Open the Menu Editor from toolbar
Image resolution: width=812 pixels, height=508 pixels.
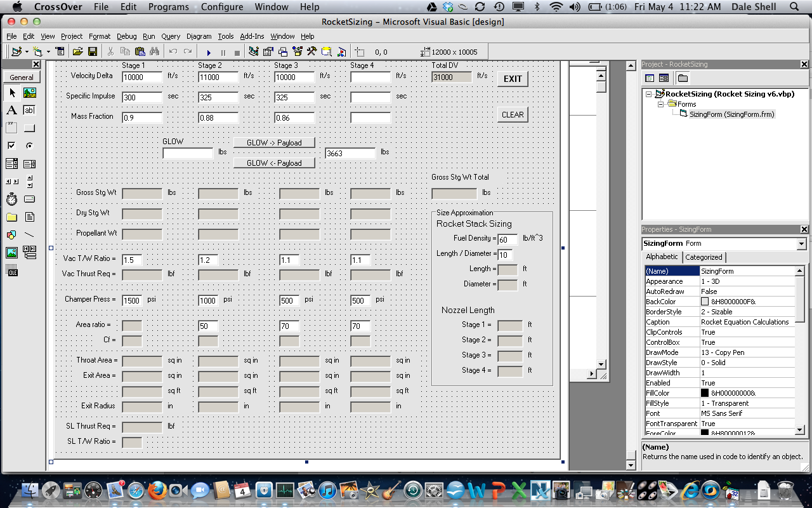[60, 51]
